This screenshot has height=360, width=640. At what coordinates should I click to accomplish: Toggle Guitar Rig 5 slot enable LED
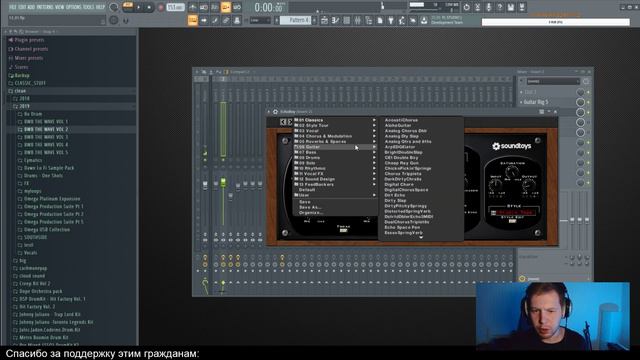[x=588, y=102]
